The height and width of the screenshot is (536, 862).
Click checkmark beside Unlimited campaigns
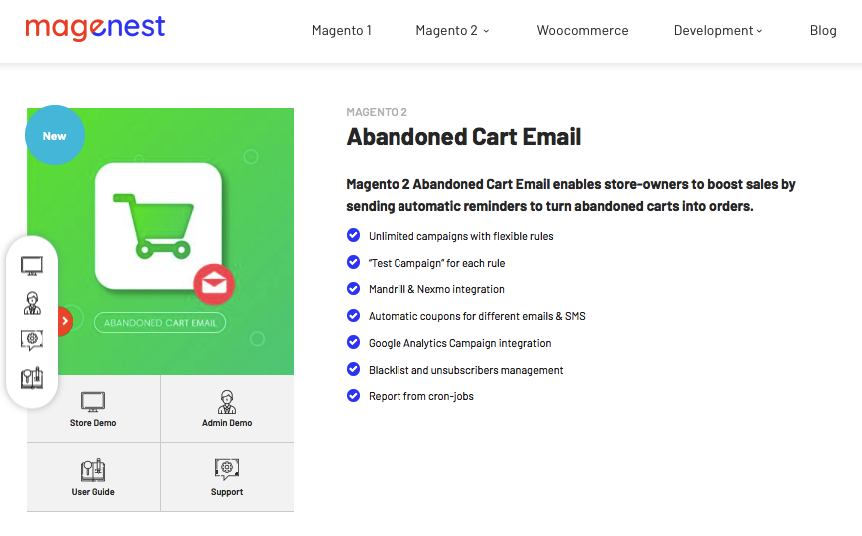pyautogui.click(x=353, y=235)
